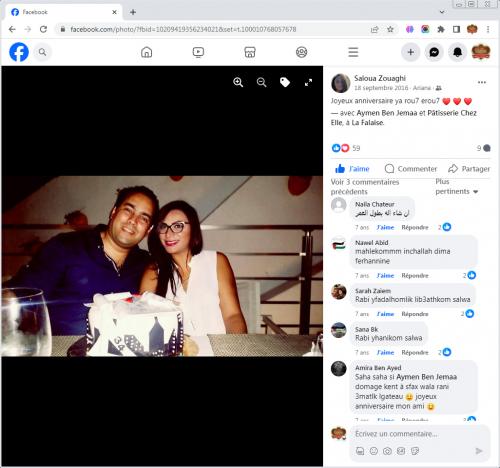The image size is (500, 468).
Task: Add a GIF to the comment
Action: pyautogui.click(x=401, y=451)
